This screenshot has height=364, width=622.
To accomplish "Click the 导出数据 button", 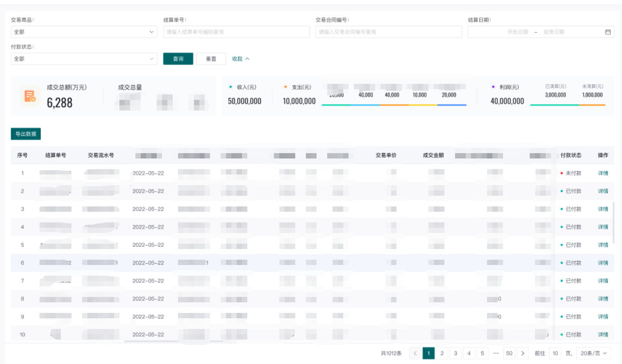I will point(26,134).
